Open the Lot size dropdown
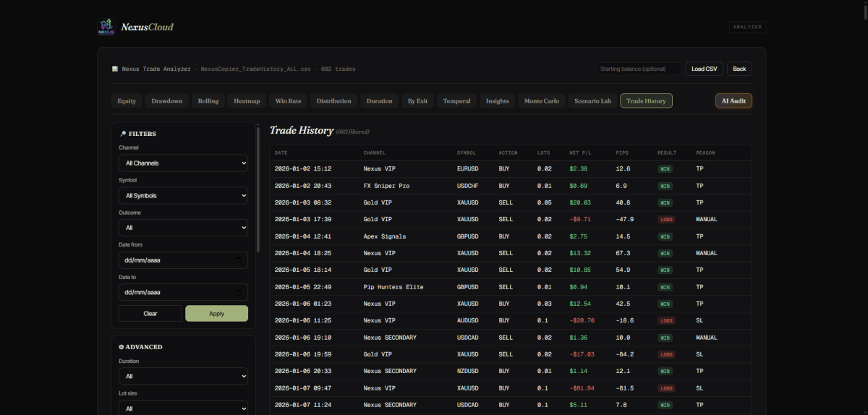The image size is (868, 415). pos(183,408)
